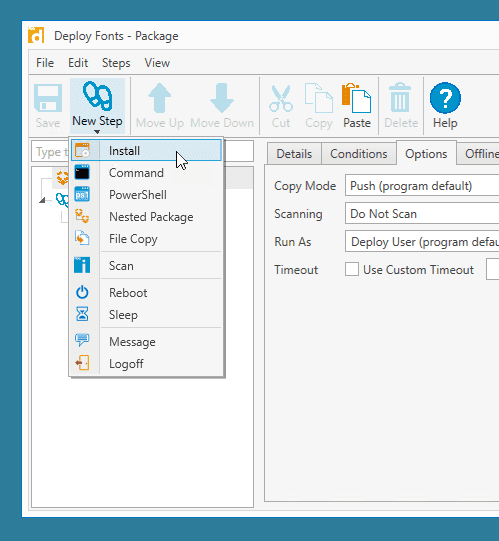This screenshot has height=541, width=499.
Task: Open the Edit menu
Action: click(78, 63)
